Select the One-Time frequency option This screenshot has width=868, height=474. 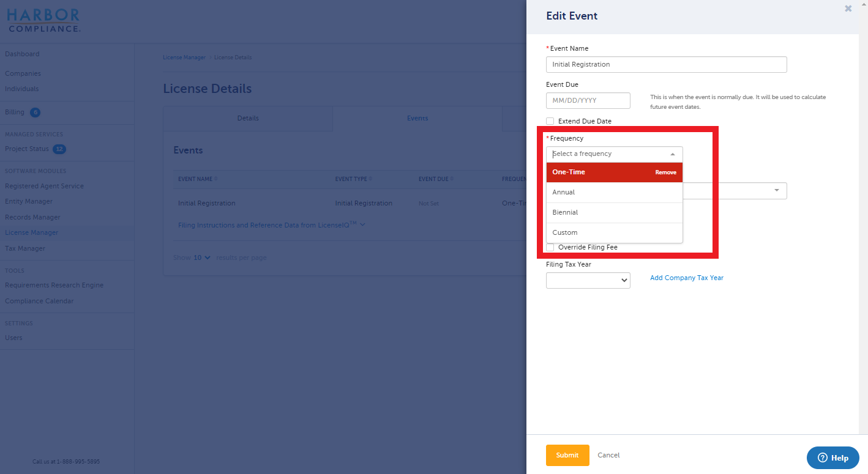coord(614,172)
